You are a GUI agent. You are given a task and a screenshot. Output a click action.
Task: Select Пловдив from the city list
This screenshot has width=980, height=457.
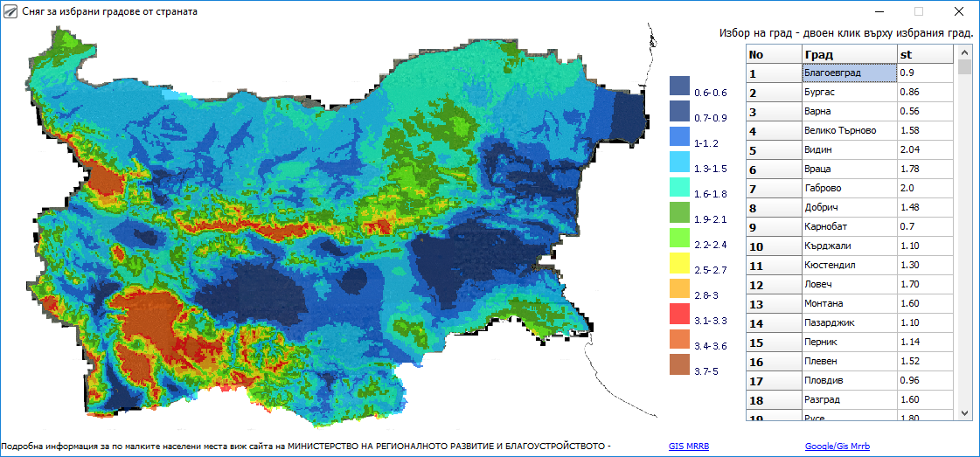[847, 381]
